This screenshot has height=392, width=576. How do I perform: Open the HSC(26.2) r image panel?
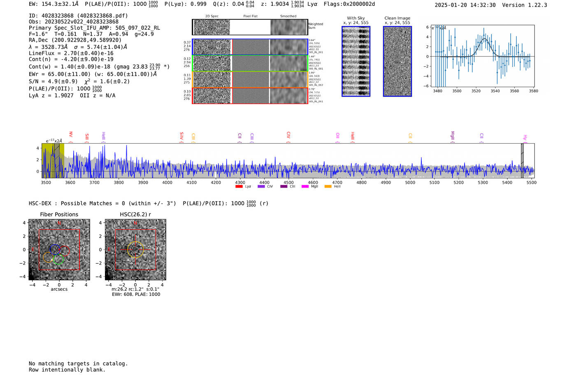[135, 250]
